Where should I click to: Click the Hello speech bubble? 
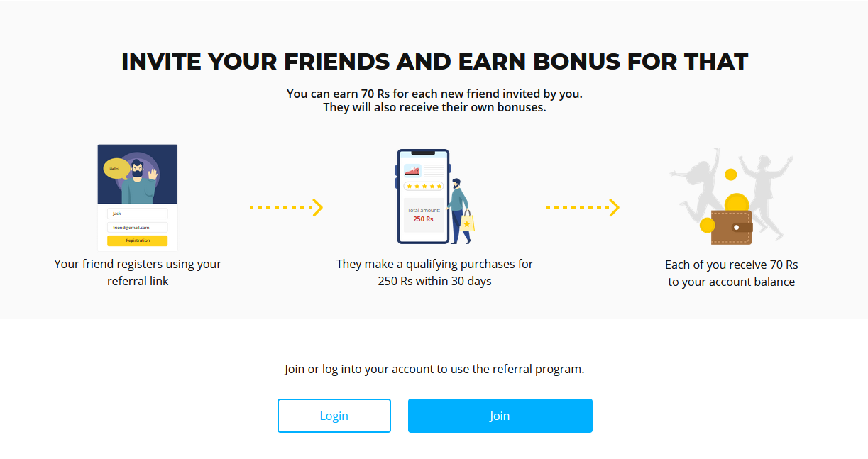pos(116,169)
